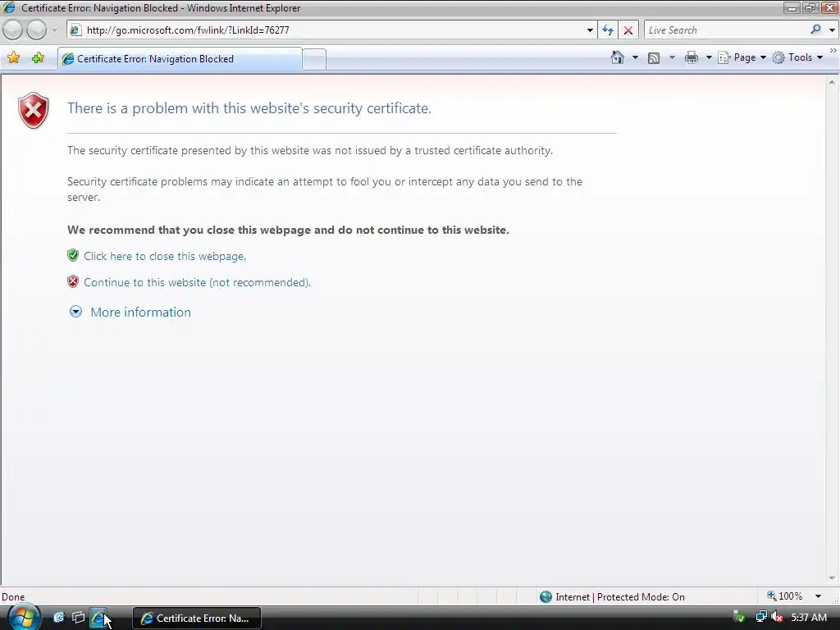Click the Stop loading red X icon
Screen dimensions: 840x630
[x=628, y=30]
